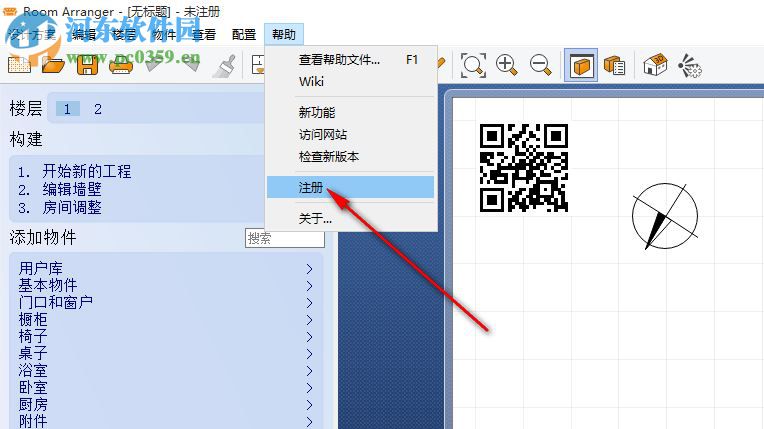Select 新功能 in the help menu
Viewport: 764px width, 429px height.
351,113
